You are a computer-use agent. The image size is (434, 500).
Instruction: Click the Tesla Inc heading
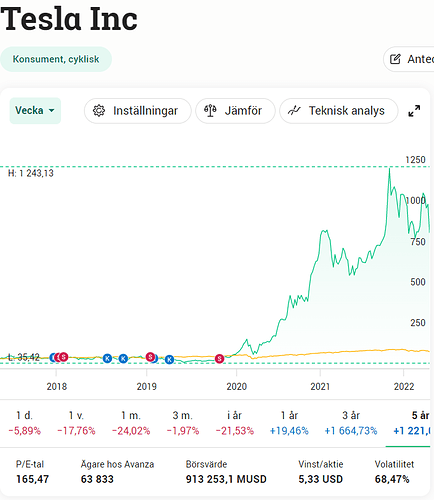(x=69, y=19)
